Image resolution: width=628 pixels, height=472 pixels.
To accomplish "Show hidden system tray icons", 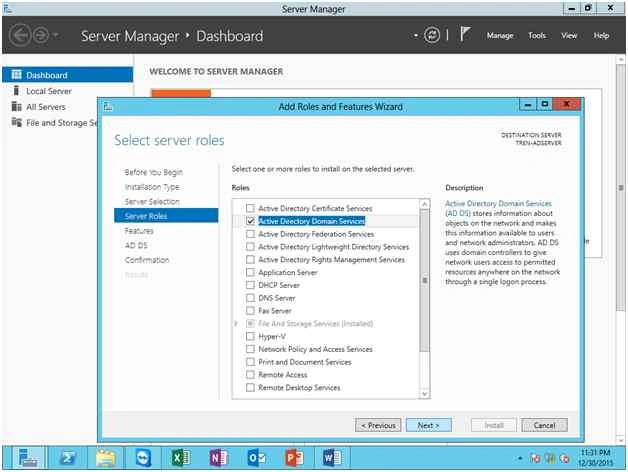I will [x=520, y=458].
